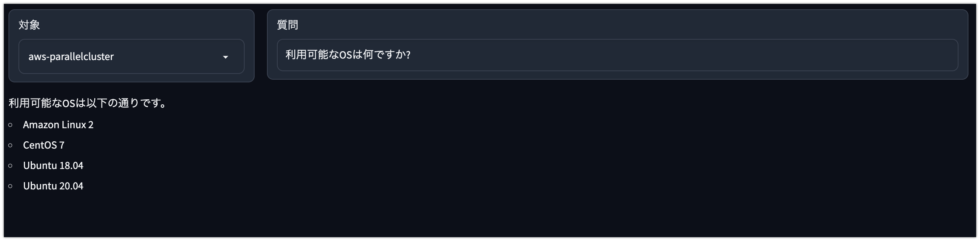Focus the 質問 question input field
Screen dimensions: 980x241
pyautogui.click(x=617, y=55)
